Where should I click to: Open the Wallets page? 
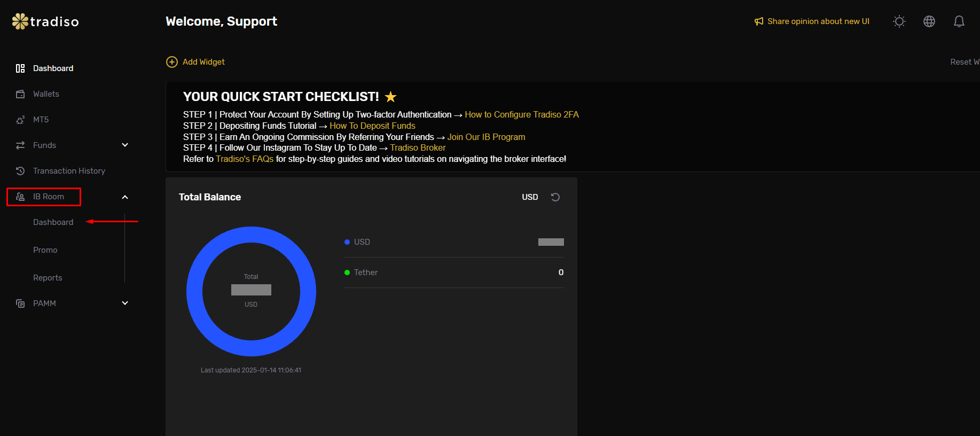46,94
